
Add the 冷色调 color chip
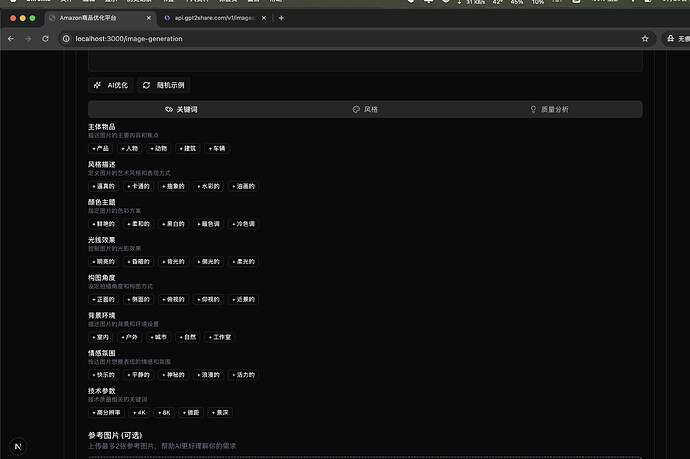pyautogui.click(x=243, y=224)
